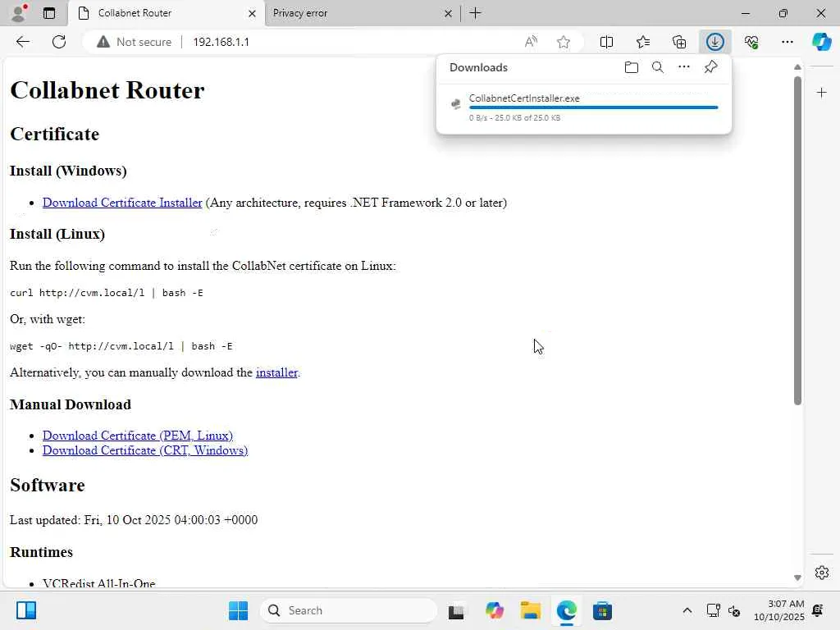Open the Favorites list toolbar icon
The image size is (840, 630).
[x=643, y=42]
